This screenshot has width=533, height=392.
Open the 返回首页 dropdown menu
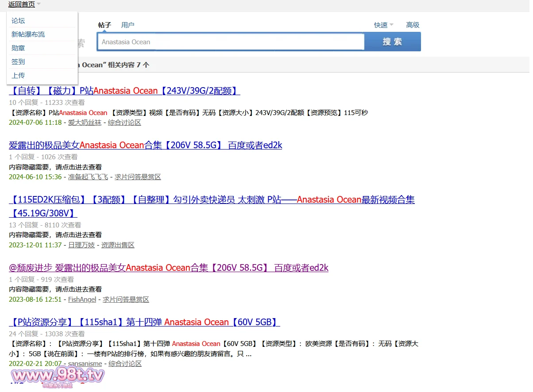24,4
